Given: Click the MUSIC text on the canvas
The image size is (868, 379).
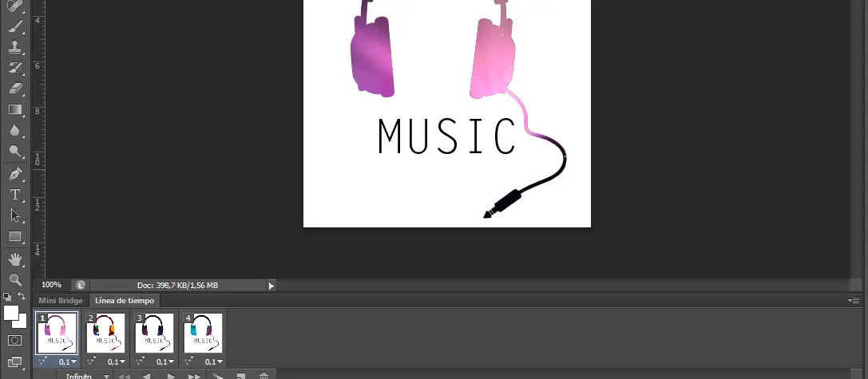Looking at the screenshot, I should tap(447, 136).
